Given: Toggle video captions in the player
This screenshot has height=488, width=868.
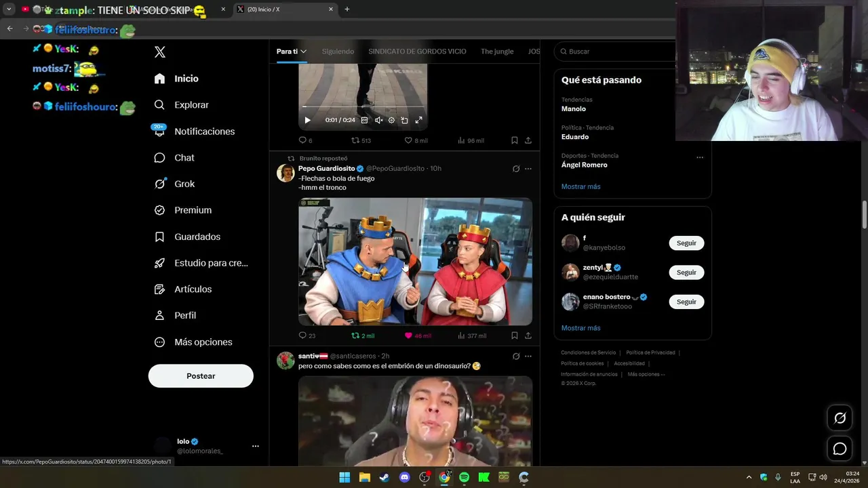Looking at the screenshot, I should 364,120.
